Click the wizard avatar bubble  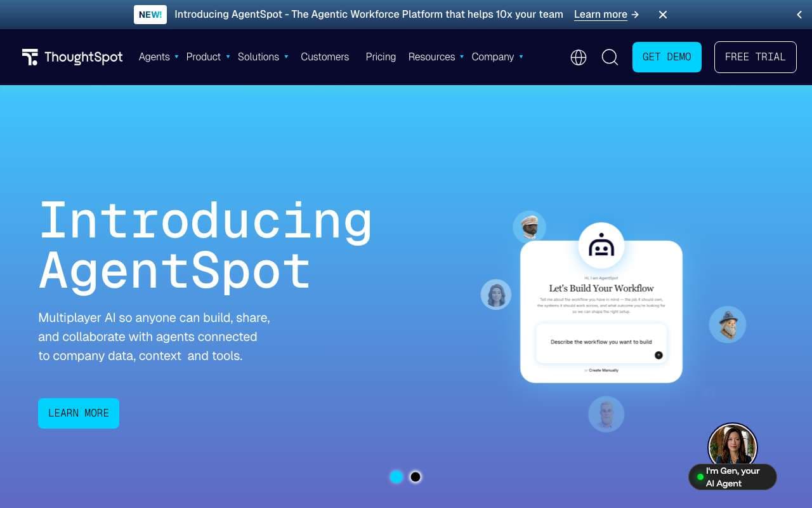click(x=728, y=324)
